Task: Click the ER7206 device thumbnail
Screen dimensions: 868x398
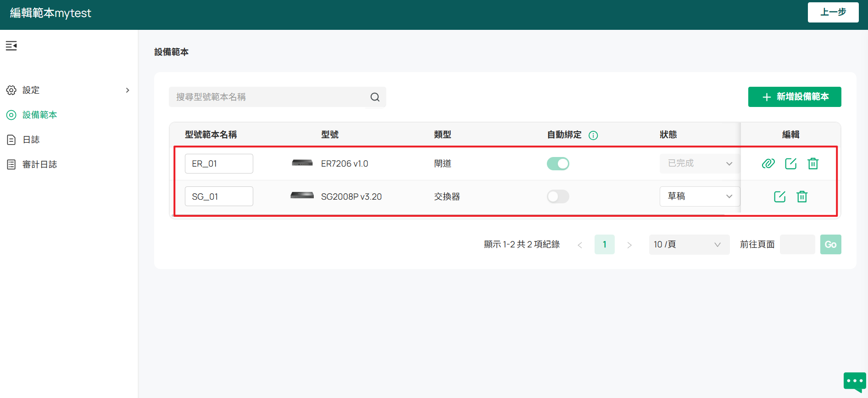Action: pyautogui.click(x=302, y=163)
